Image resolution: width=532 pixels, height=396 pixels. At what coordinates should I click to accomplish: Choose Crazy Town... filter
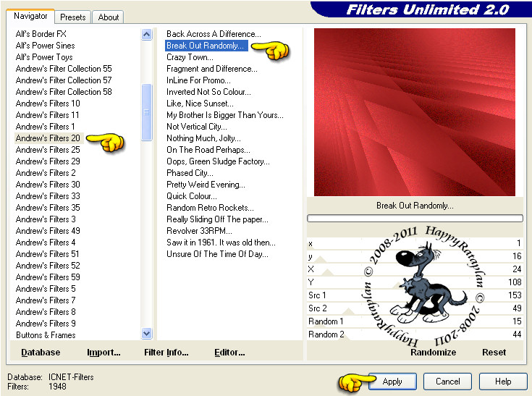190,57
